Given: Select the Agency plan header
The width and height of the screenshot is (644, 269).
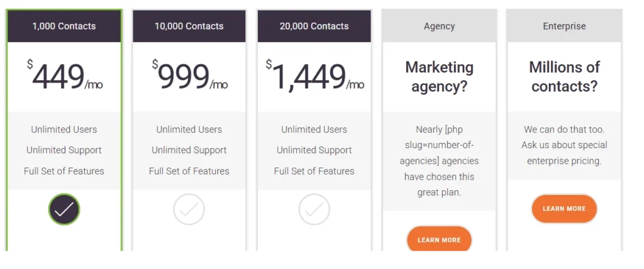Looking at the screenshot, I should pyautogui.click(x=439, y=26).
